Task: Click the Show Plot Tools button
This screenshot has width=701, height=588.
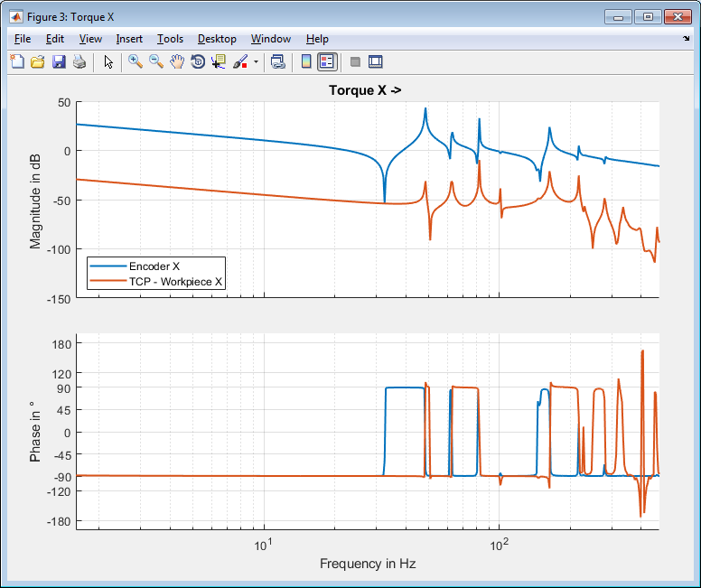Action: (x=376, y=61)
